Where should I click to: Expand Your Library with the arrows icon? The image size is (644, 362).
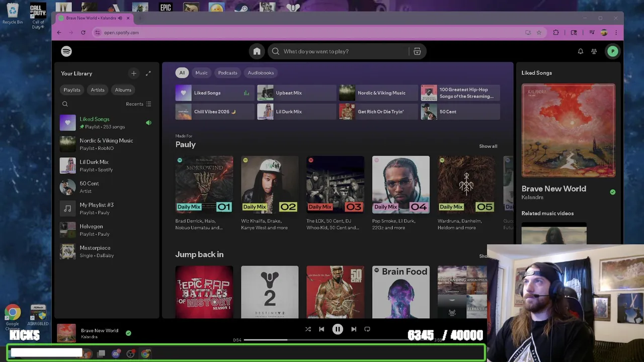pos(148,73)
